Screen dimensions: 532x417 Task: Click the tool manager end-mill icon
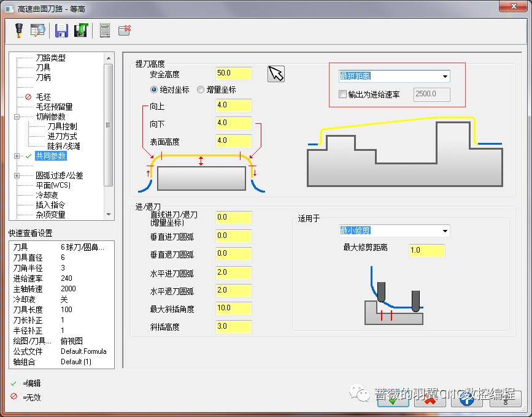(x=19, y=30)
